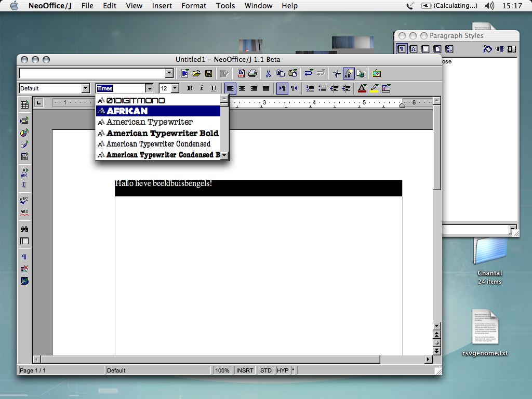Viewport: 532px width, 399px height.
Task: Toggle bulleted list formatting
Action: tap(322, 88)
